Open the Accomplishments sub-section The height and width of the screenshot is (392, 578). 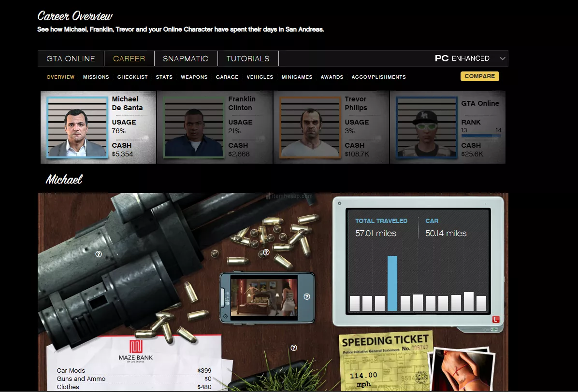[378, 77]
